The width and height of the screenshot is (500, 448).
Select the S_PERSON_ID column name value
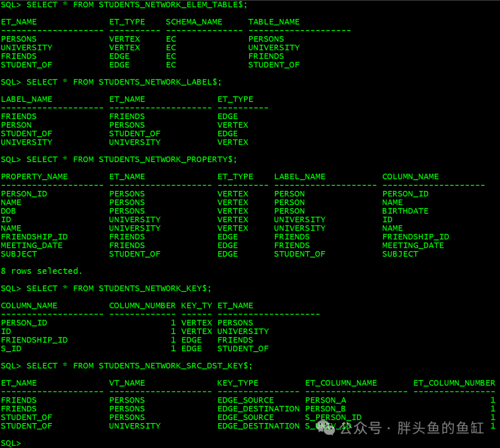(333, 417)
